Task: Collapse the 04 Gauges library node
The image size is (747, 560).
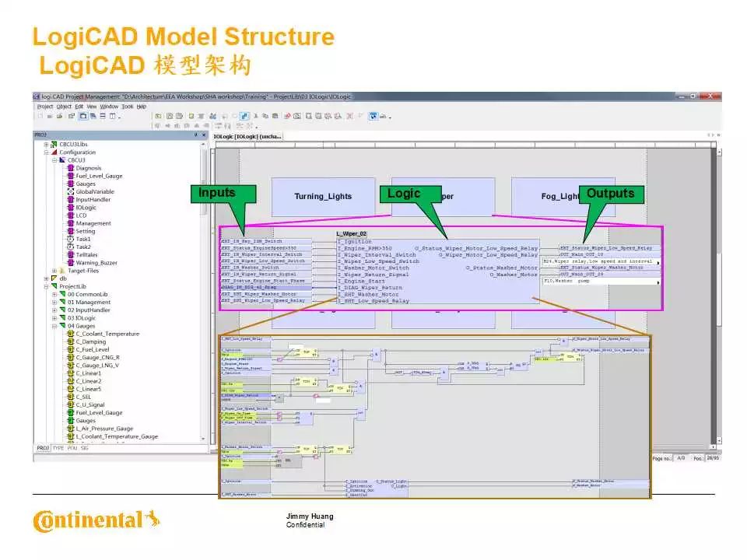Action: click(54, 326)
